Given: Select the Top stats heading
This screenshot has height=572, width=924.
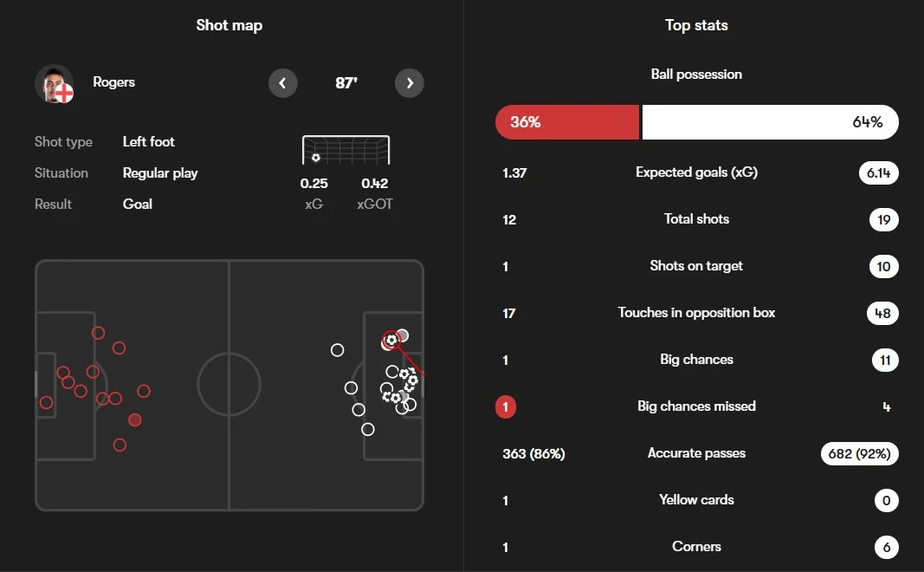Looking at the screenshot, I should point(696,25).
